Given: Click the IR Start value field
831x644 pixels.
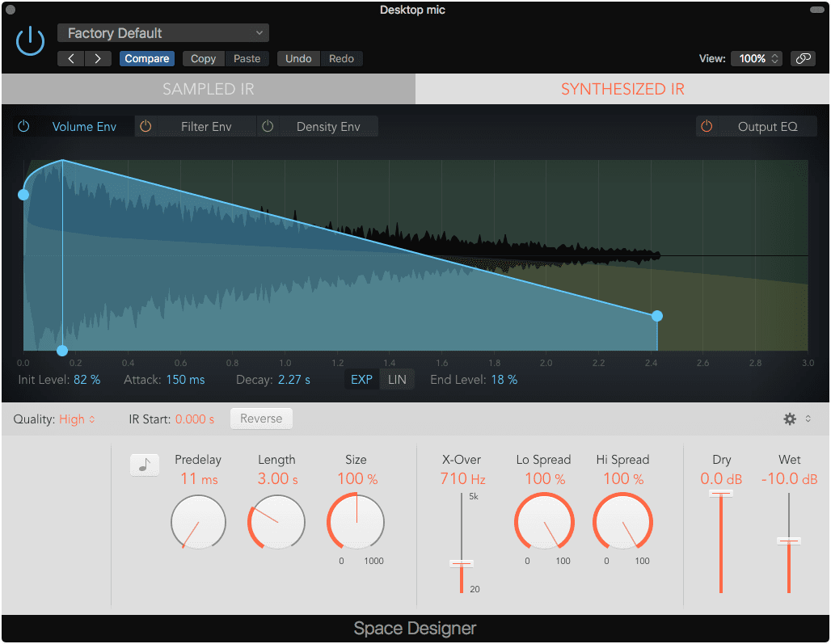Looking at the screenshot, I should [x=195, y=419].
